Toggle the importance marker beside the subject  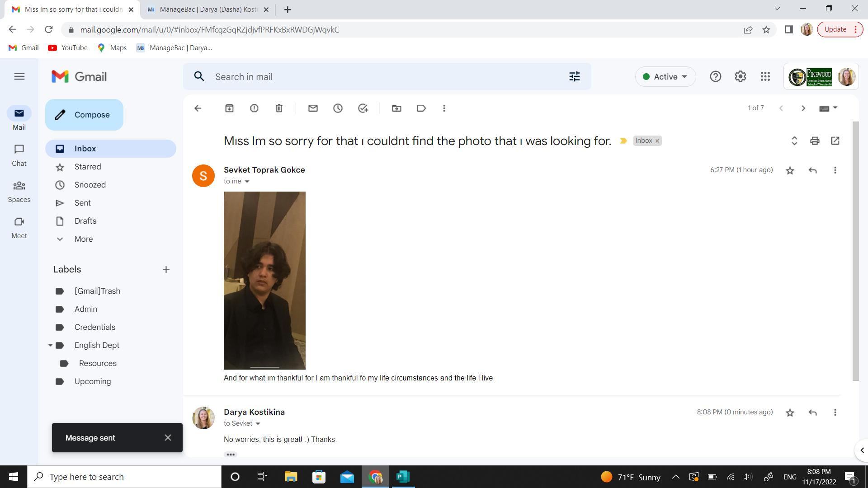point(623,141)
